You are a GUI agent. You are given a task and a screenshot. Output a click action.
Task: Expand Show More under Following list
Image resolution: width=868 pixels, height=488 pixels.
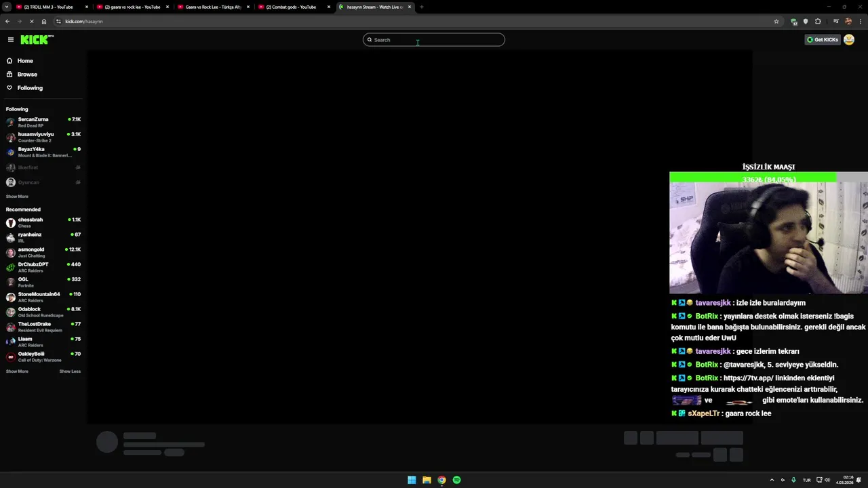[x=17, y=197]
